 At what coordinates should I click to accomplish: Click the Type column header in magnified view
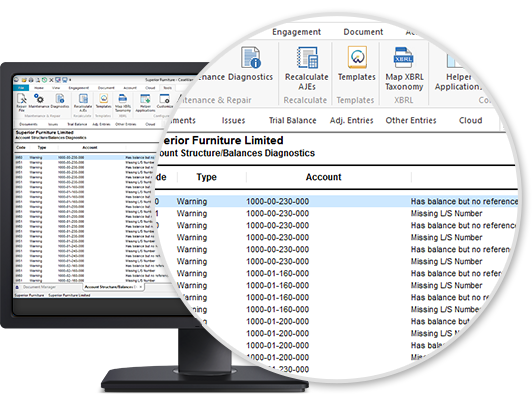(x=206, y=177)
